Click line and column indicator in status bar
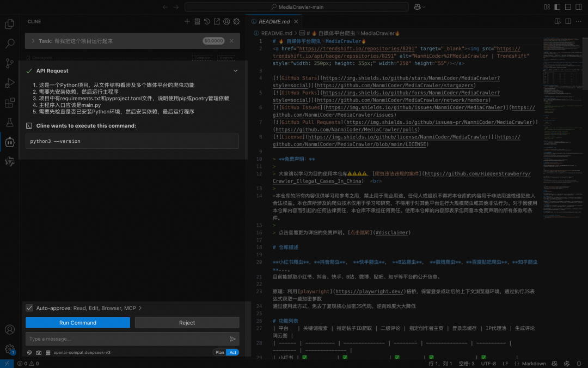 pos(440,364)
